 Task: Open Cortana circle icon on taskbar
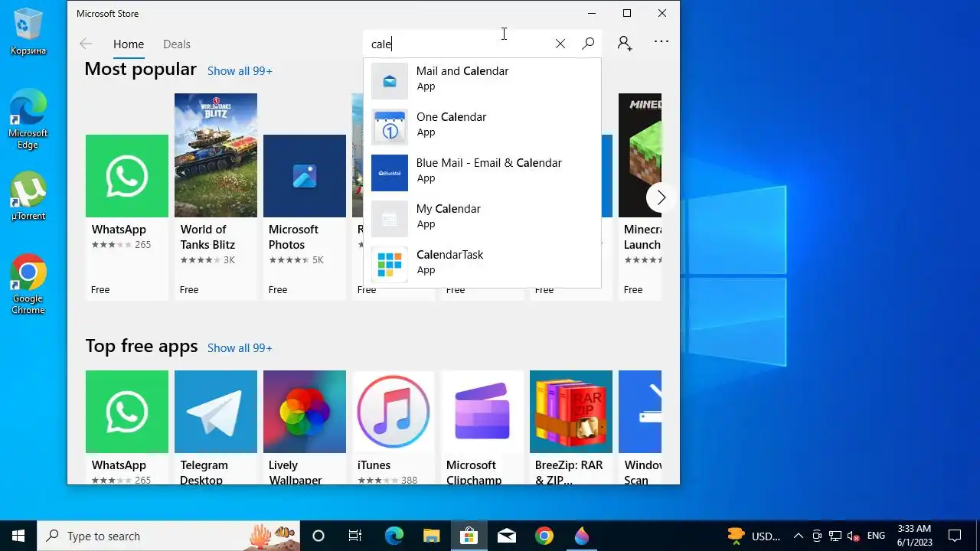[x=318, y=536]
